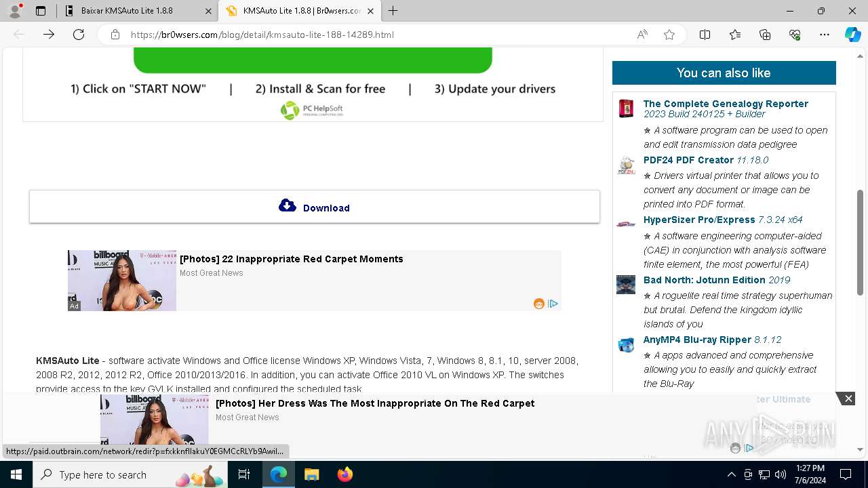The image size is (868, 488).
Task: Open volume control in system tray
Action: click(x=781, y=474)
